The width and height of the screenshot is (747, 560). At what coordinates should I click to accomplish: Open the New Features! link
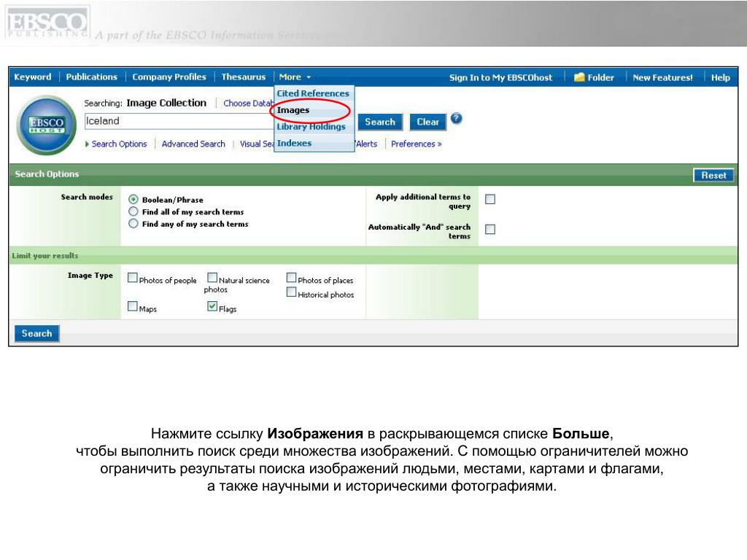pos(662,77)
